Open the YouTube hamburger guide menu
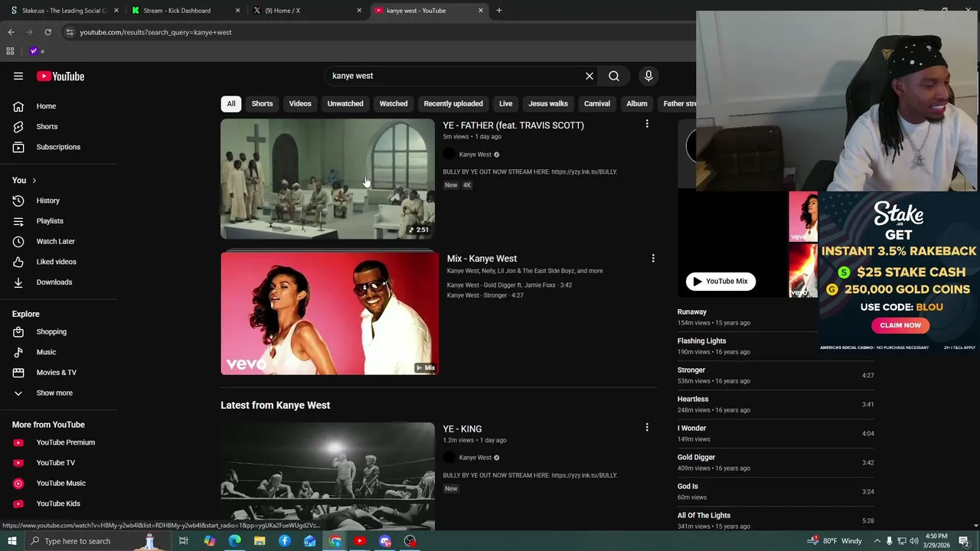The width and height of the screenshot is (980, 551). (x=18, y=76)
